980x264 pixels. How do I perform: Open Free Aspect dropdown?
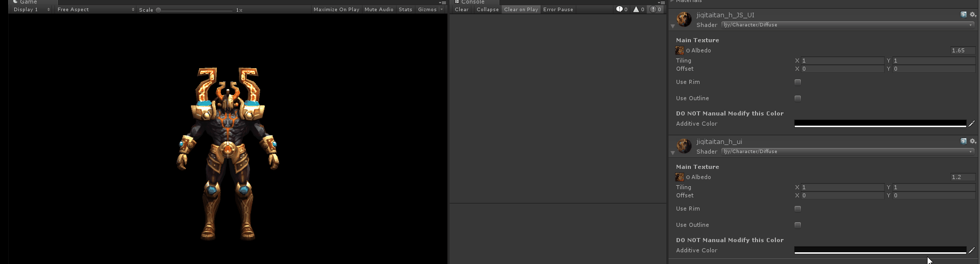tap(95, 9)
